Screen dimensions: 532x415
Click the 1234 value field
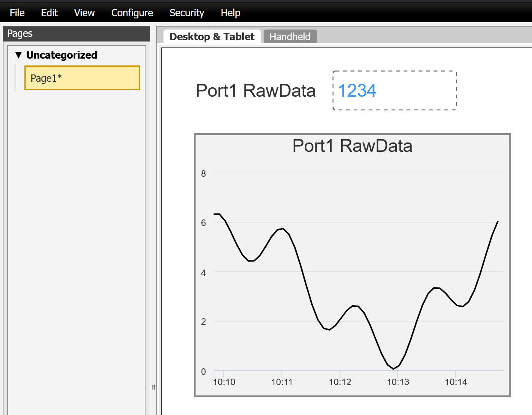point(395,90)
